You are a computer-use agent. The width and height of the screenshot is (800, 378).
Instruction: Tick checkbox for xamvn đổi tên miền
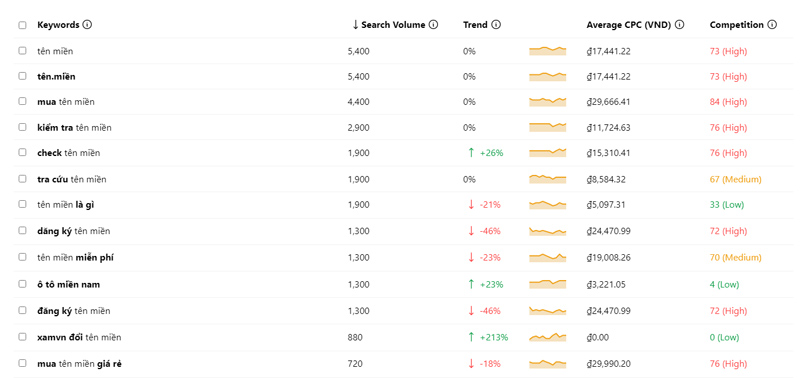tap(22, 337)
